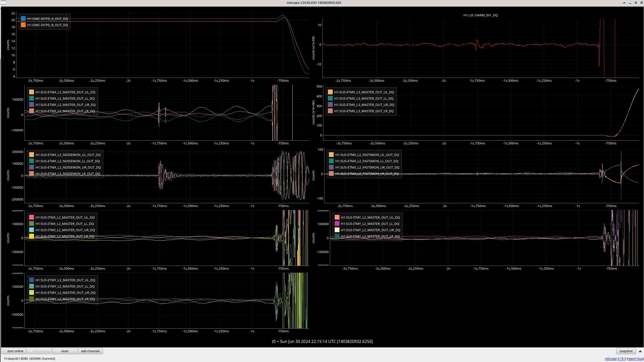Click swatch for ETMX_L2_MASTER_OUT_UL_DQ
The height and width of the screenshot is (362, 644).
[x=32, y=92]
